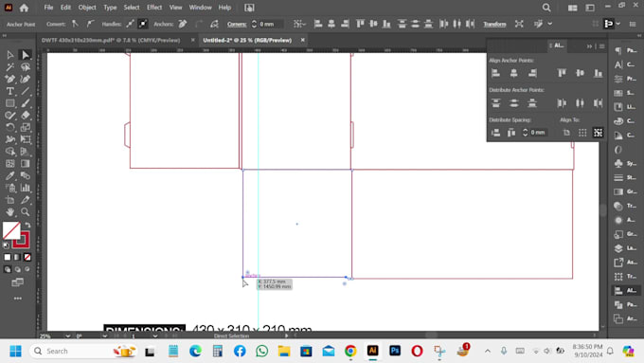Select the Pen tool
The height and width of the screenshot is (363, 644).
pos(10,79)
